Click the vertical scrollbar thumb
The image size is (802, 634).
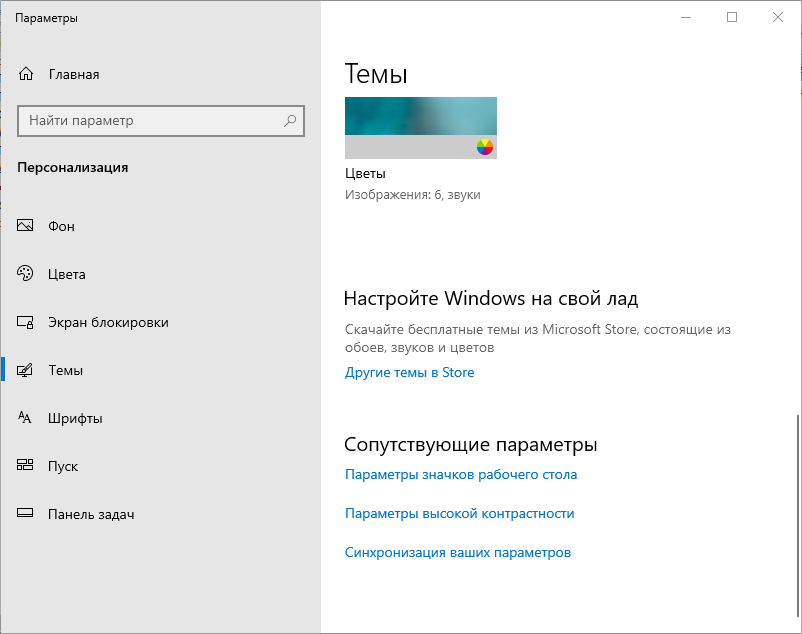[798, 516]
